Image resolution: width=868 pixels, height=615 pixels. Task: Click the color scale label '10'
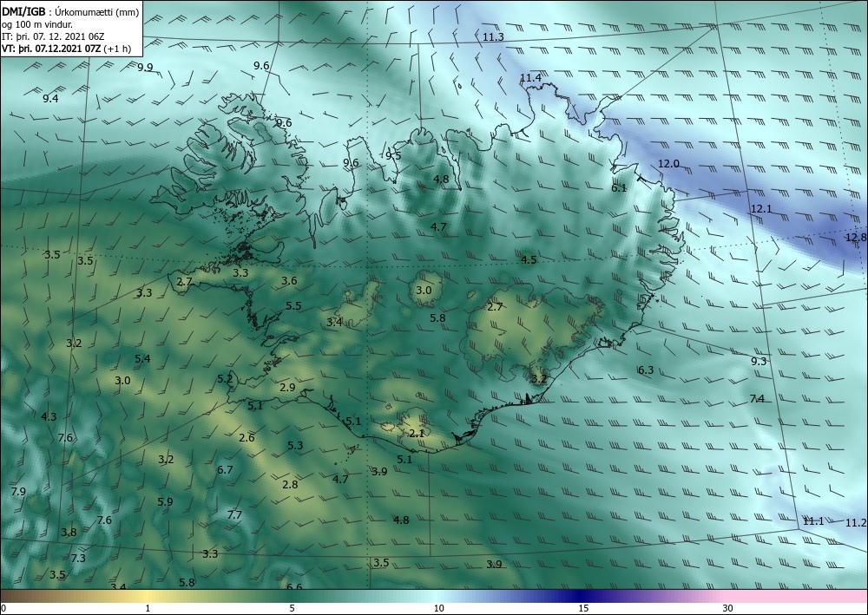coord(438,608)
